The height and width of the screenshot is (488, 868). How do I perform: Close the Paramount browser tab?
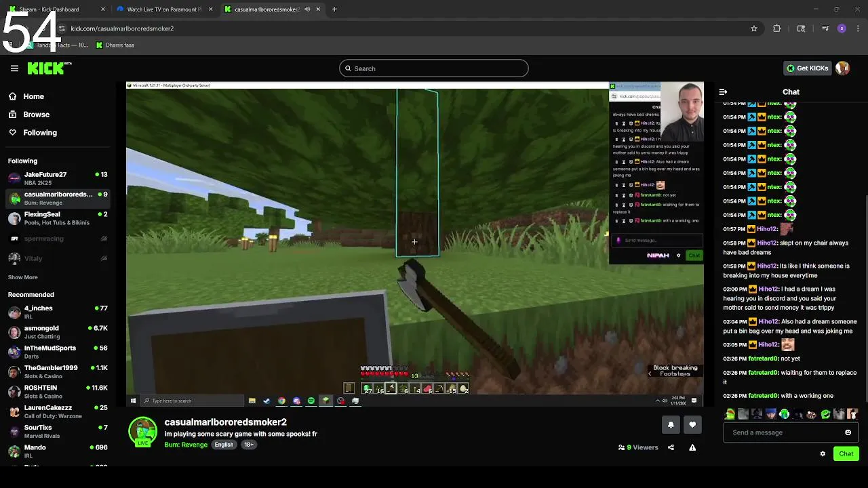point(210,9)
